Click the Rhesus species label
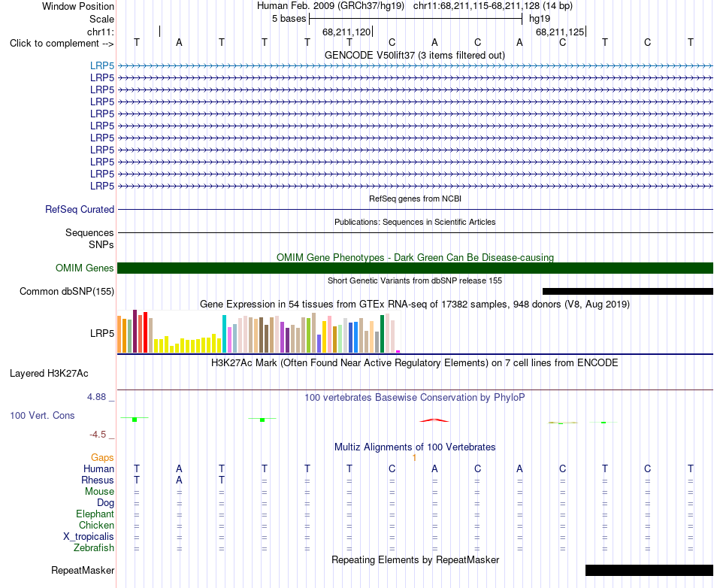This screenshot has height=588, width=714. pos(98,480)
